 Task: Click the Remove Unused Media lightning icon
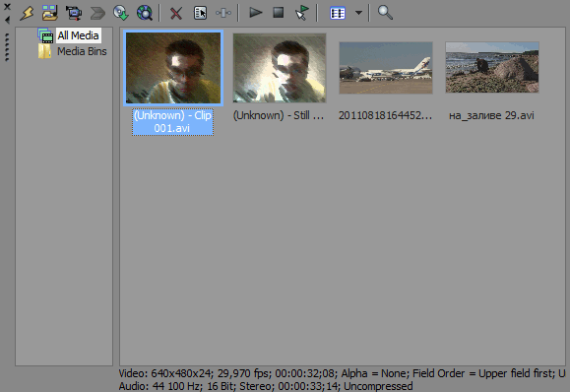click(x=27, y=13)
